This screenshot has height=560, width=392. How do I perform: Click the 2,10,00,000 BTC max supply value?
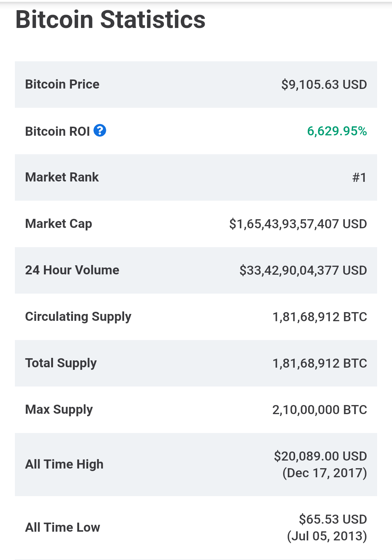[x=319, y=410]
